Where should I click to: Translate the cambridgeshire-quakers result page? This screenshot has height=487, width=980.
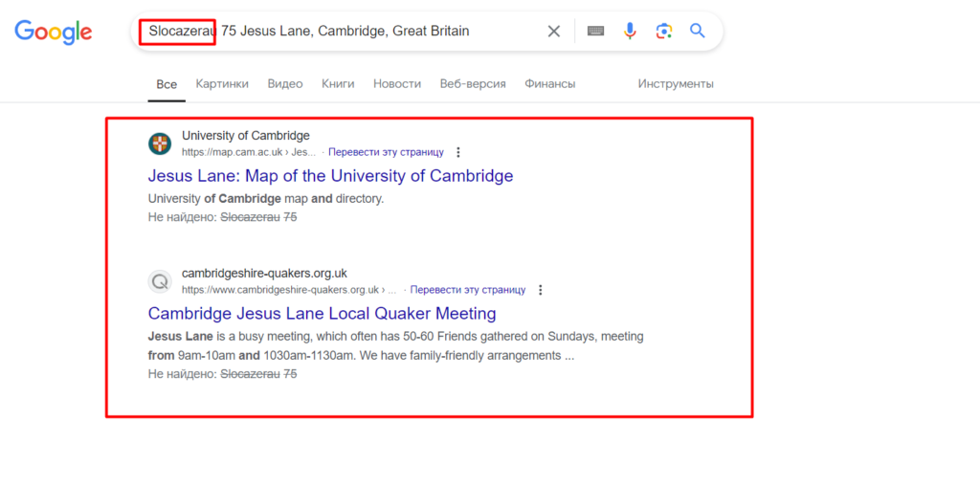[468, 290]
